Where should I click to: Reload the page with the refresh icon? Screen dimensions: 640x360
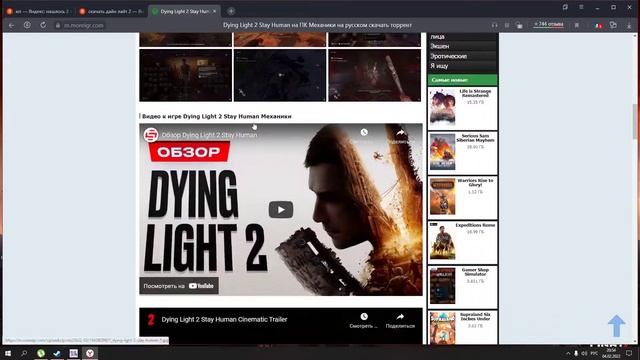coord(43,25)
